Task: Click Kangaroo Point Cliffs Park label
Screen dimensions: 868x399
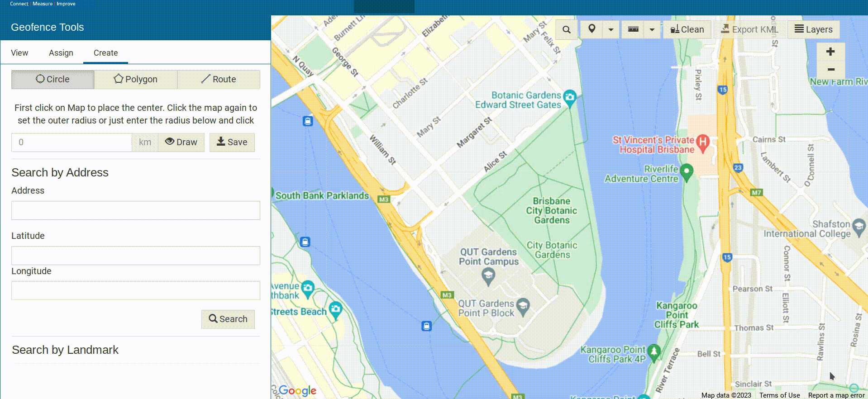Action: click(x=677, y=315)
